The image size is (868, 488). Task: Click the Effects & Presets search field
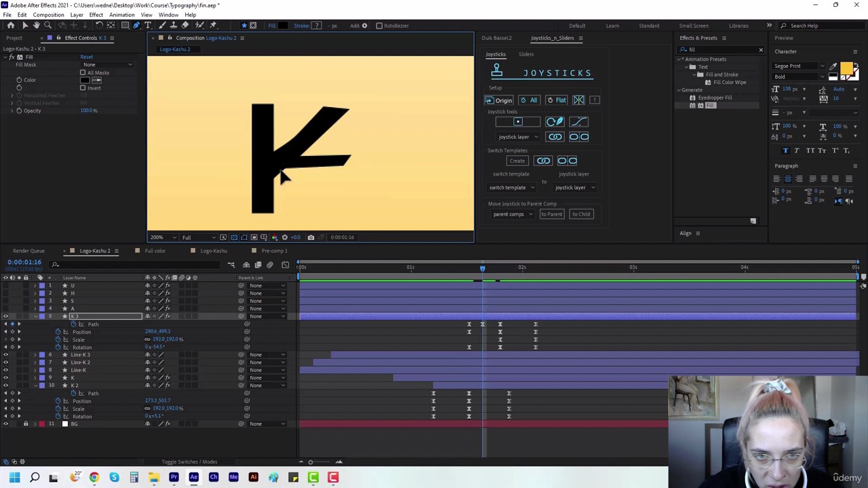(721, 49)
